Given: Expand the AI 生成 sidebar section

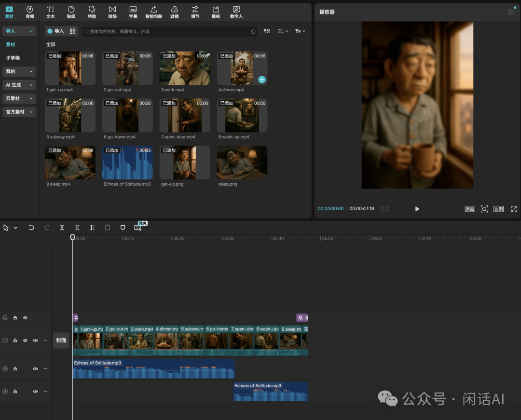Looking at the screenshot, I should (19, 85).
